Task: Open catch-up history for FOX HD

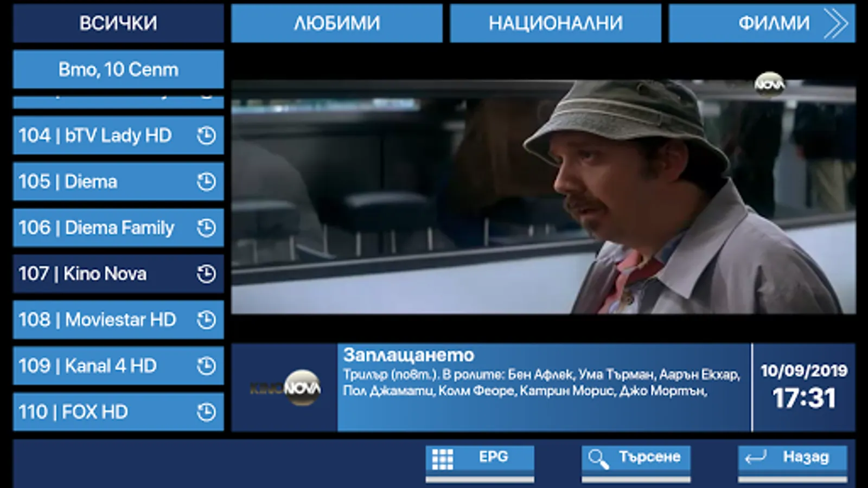Action: 206,412
